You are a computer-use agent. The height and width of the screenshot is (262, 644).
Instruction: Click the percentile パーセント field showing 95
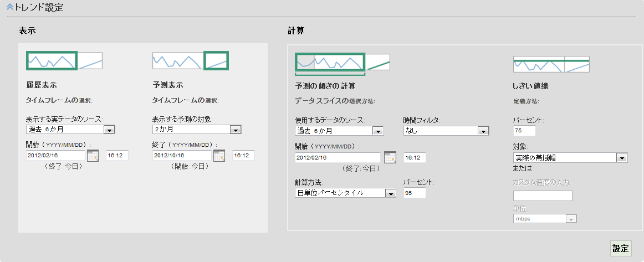click(415, 193)
